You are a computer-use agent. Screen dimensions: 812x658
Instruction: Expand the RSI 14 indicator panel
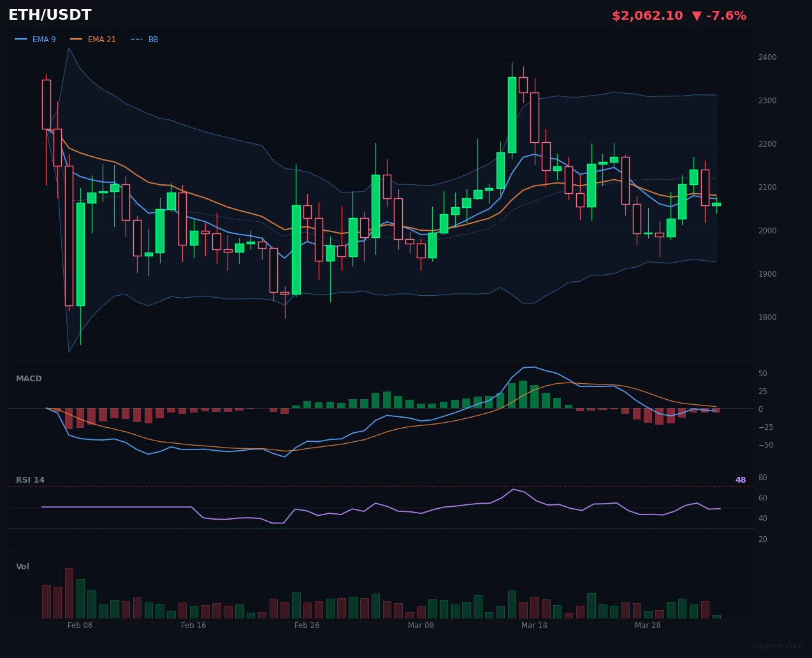point(32,479)
